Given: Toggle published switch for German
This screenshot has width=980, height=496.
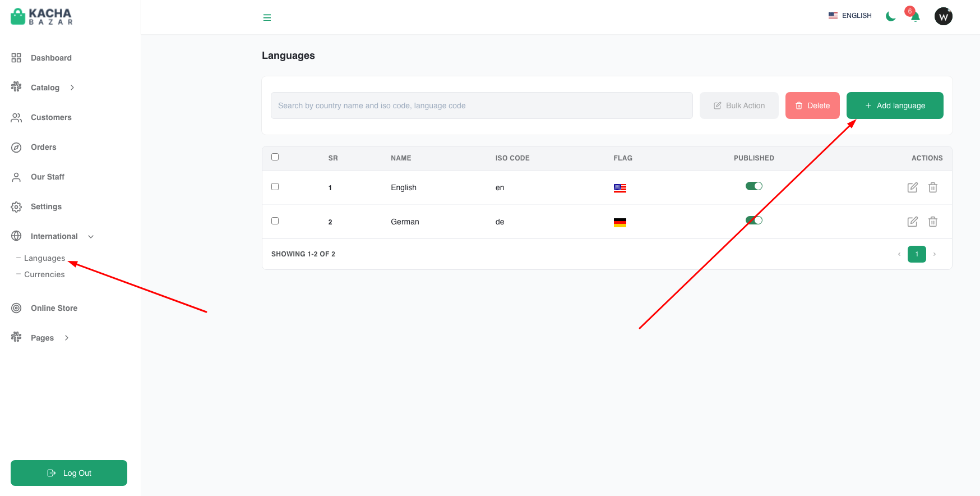Looking at the screenshot, I should pyautogui.click(x=754, y=221).
